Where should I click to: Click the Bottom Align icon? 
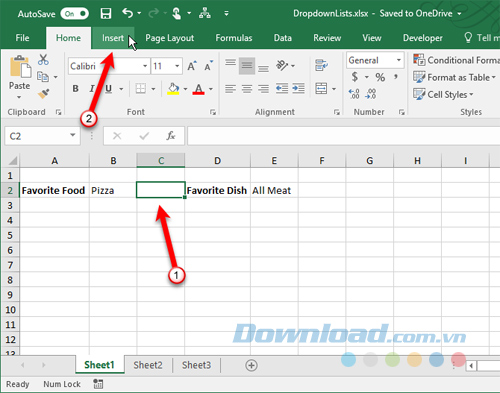pos(263,67)
